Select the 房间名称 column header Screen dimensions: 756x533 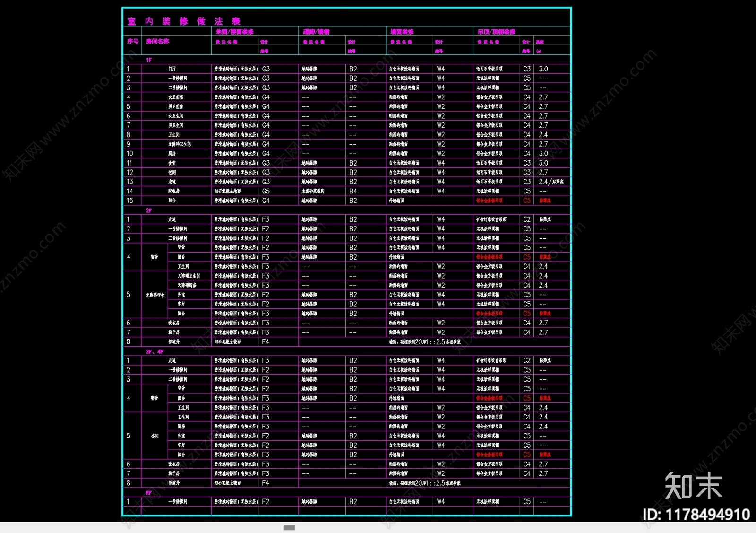click(x=157, y=42)
